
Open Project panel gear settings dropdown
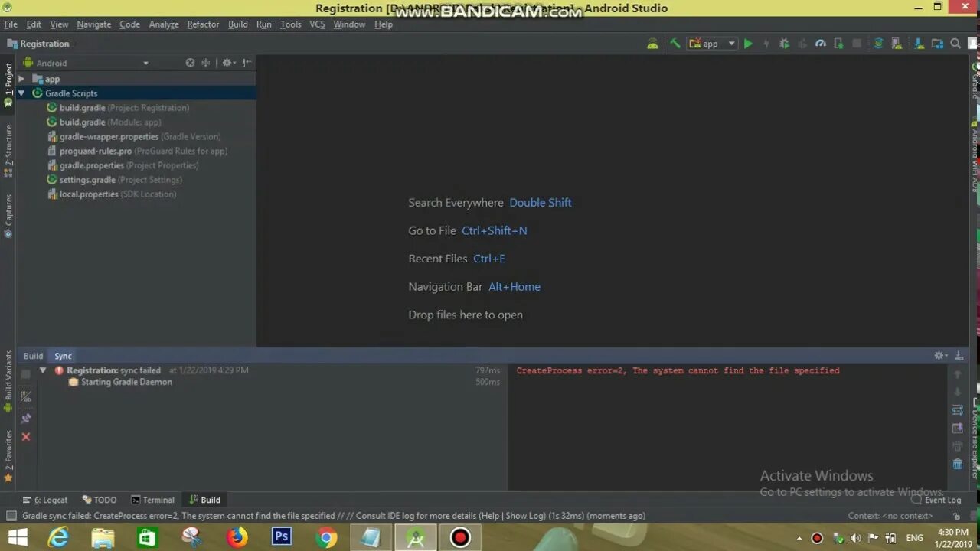229,63
